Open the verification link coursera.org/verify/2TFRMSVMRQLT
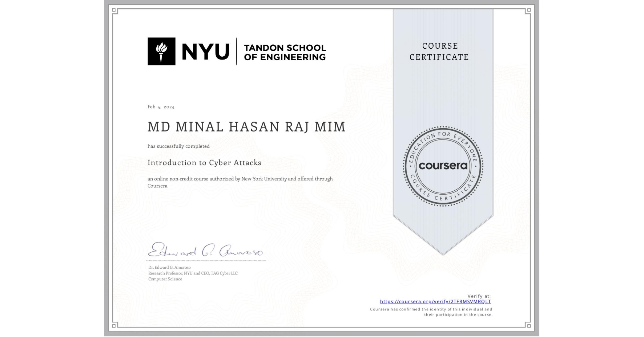This screenshot has width=644, height=337. (435, 302)
